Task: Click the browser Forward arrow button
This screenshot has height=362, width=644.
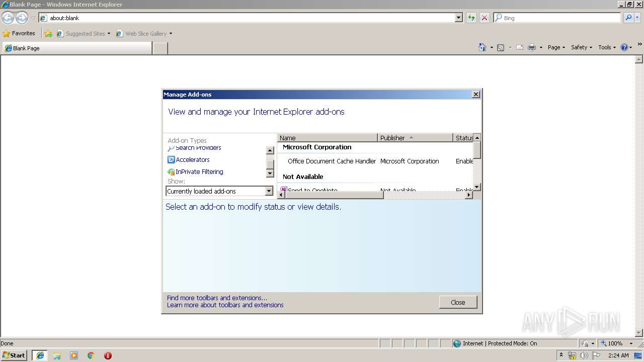Action: click(x=22, y=18)
